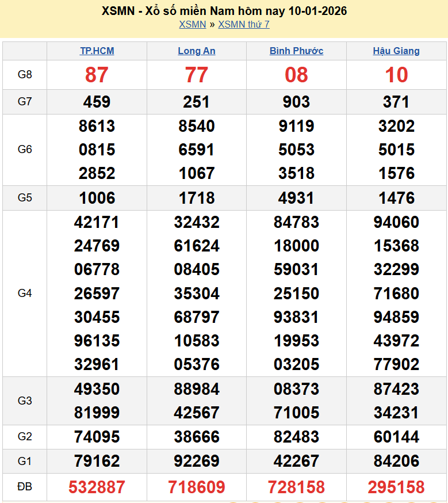Open the XSMN thứ 7 link
The width and height of the screenshot is (448, 503).
[x=243, y=24]
